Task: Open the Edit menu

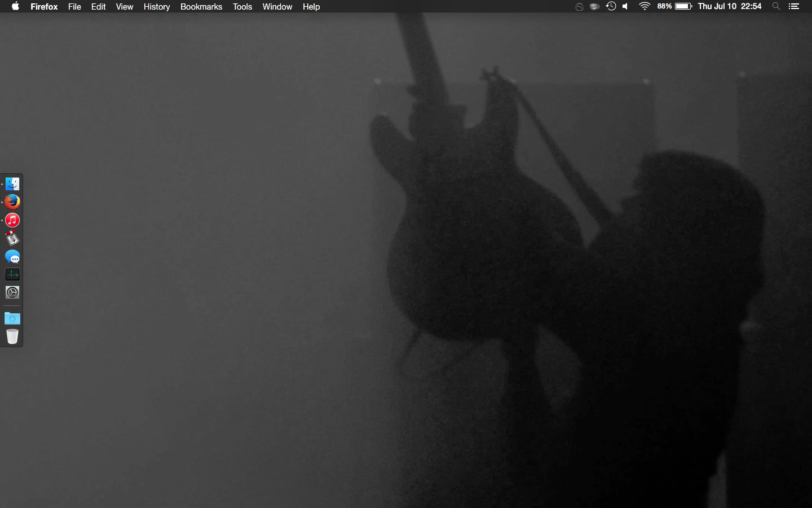Action: coord(99,7)
